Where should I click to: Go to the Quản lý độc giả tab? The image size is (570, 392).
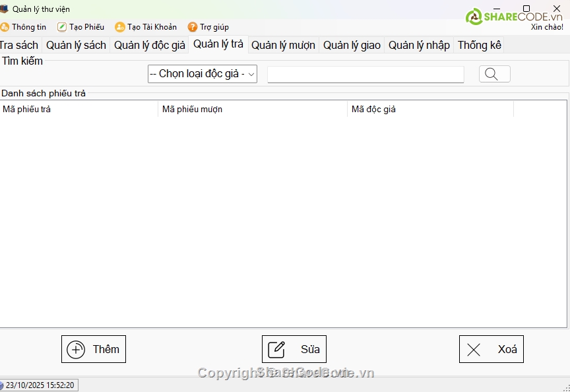coord(149,46)
